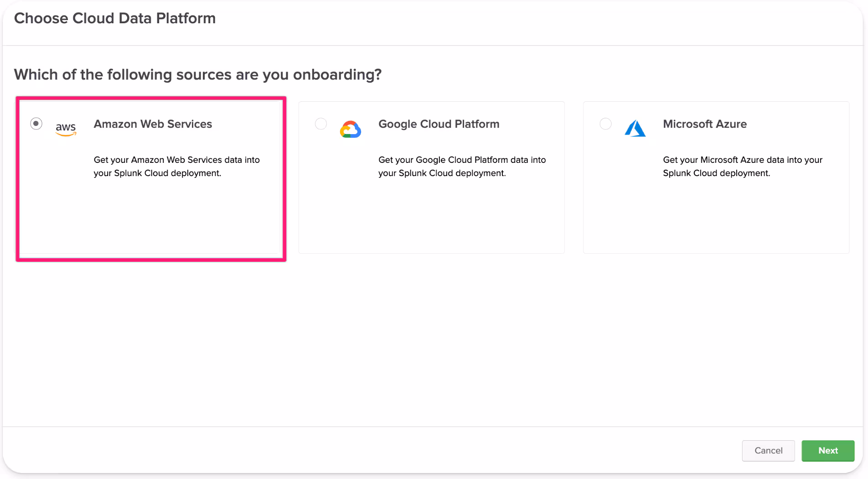Select the Amazon Web Services radio button
The image size is (868, 479).
tap(36, 124)
